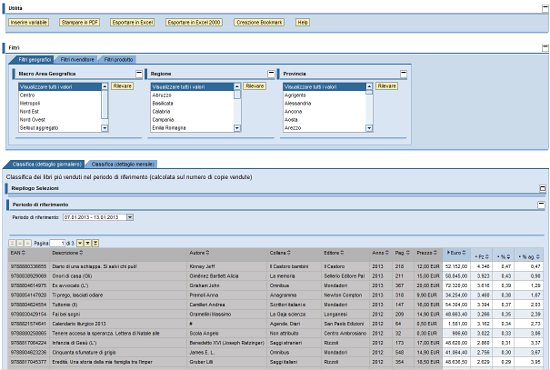Viewport: 550px width, 370px height.
Task: Sort by the % column arrows
Action: click(x=508, y=257)
